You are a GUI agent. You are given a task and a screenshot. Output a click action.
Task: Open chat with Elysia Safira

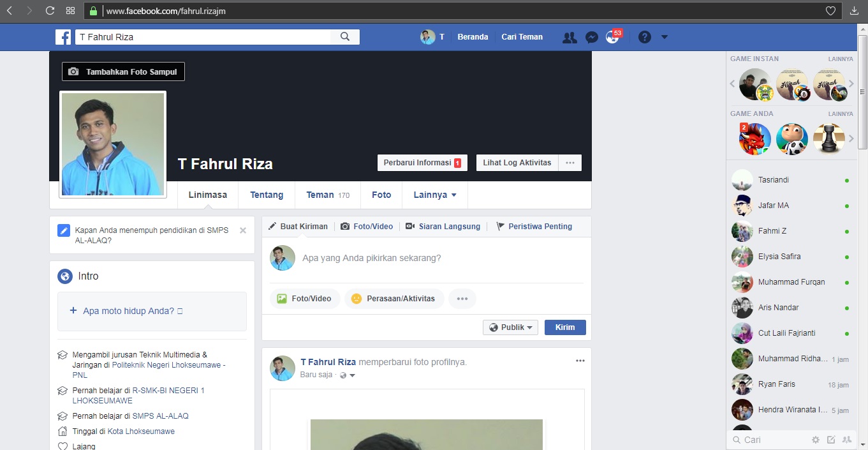click(790, 257)
